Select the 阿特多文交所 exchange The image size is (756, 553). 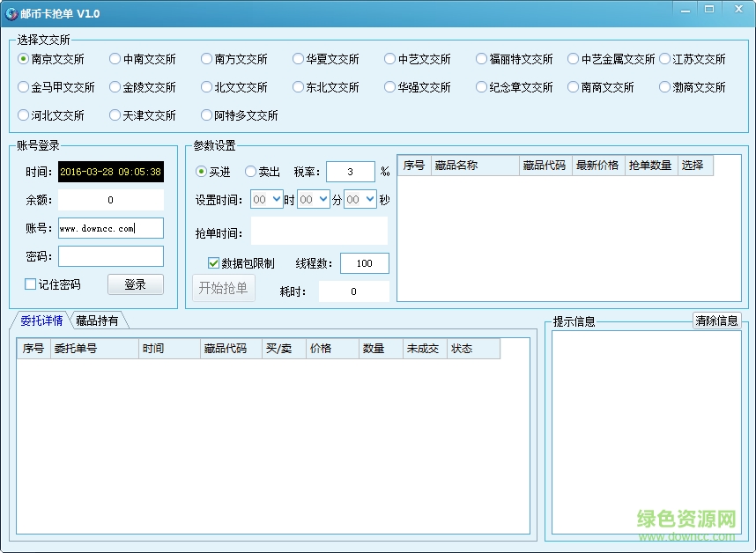tap(204, 114)
